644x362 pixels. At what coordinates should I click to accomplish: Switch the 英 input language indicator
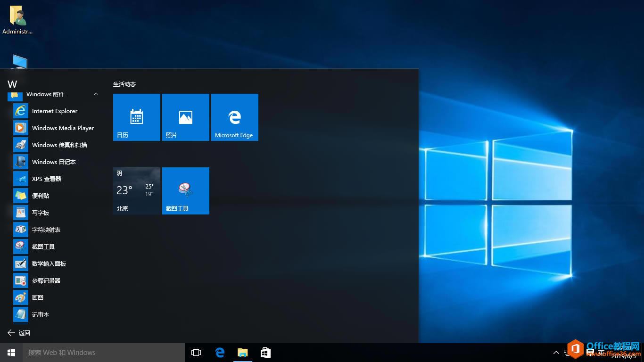(602, 353)
